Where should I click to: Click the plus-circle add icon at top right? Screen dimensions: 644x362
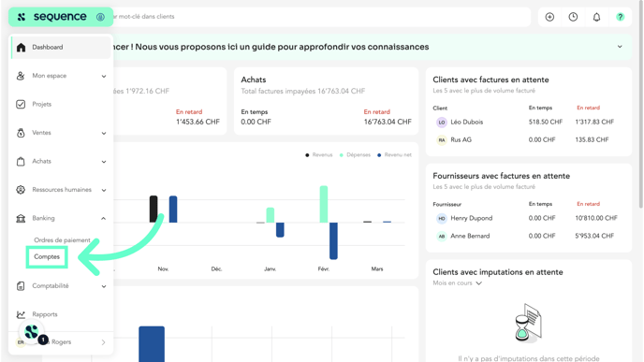(549, 17)
